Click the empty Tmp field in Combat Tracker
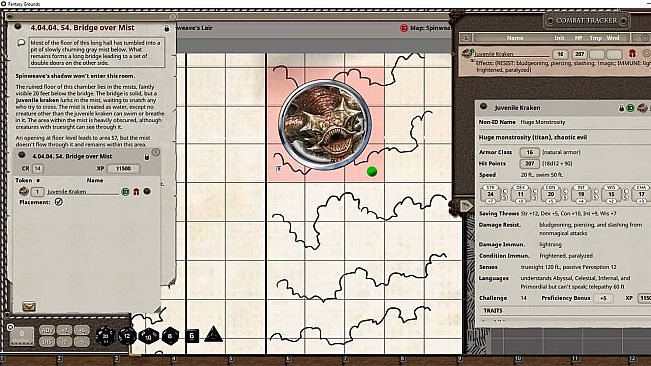 coord(596,54)
